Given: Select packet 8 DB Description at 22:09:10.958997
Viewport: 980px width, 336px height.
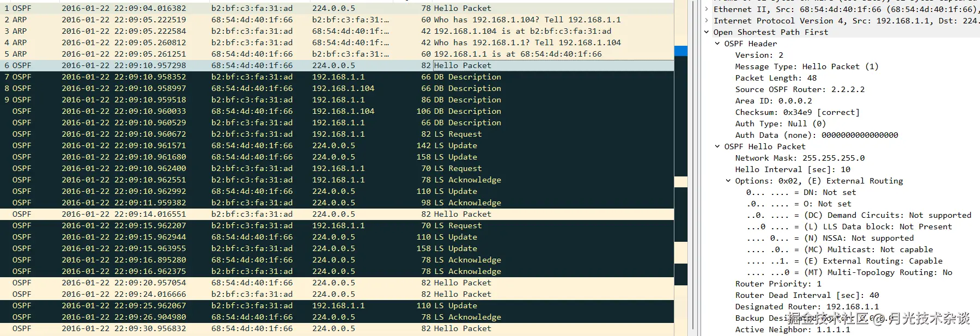Looking at the screenshot, I should [337, 88].
